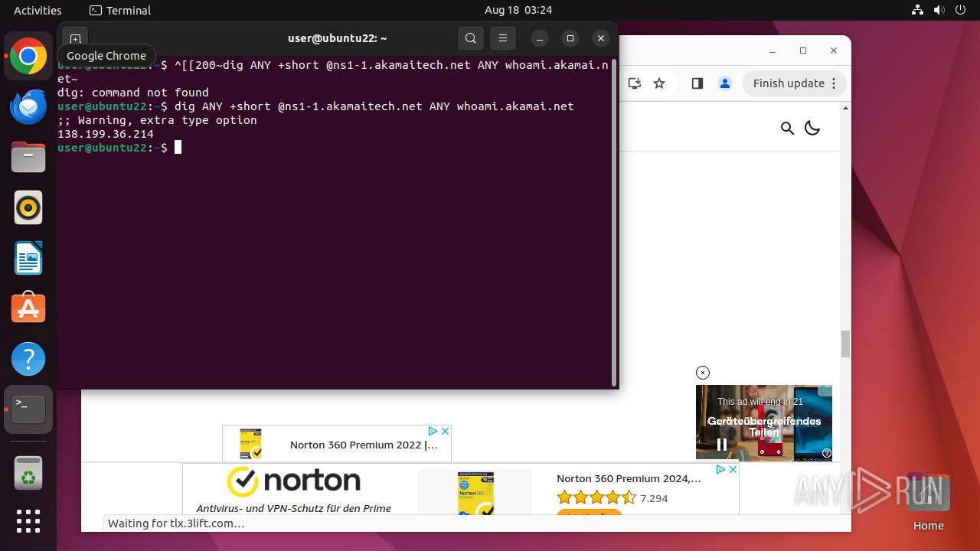980x551 pixels.
Task: Close the floating video ad with X
Action: [703, 373]
